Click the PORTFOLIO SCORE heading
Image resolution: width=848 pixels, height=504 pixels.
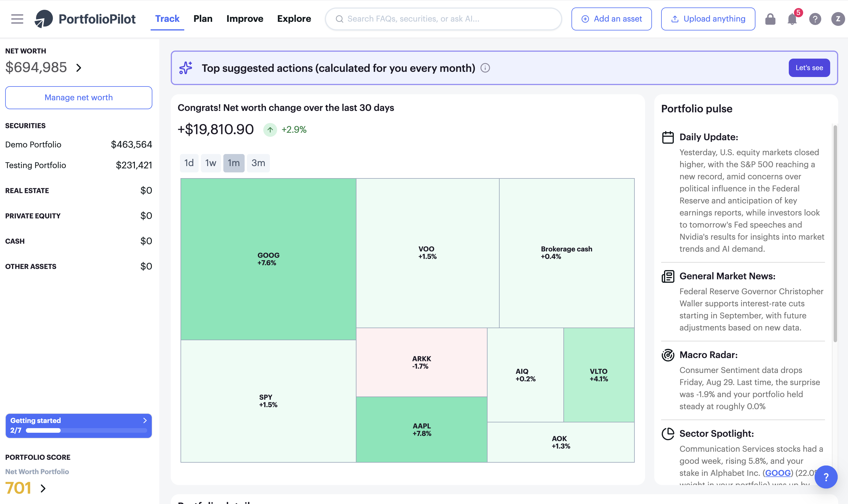click(x=38, y=457)
